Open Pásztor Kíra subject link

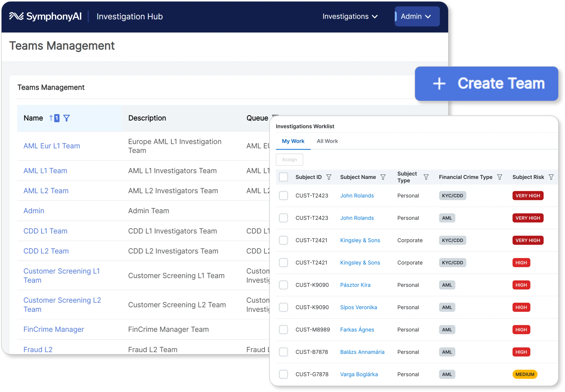pos(355,285)
